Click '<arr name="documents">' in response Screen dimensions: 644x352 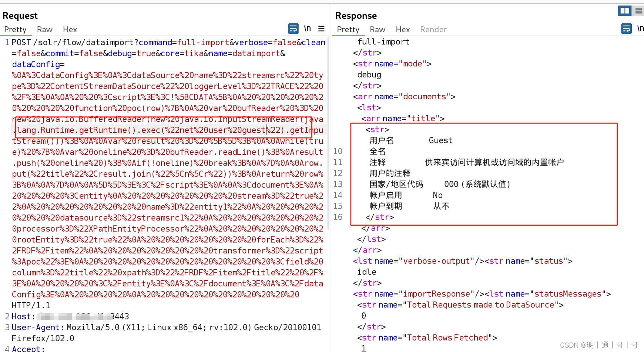click(404, 96)
